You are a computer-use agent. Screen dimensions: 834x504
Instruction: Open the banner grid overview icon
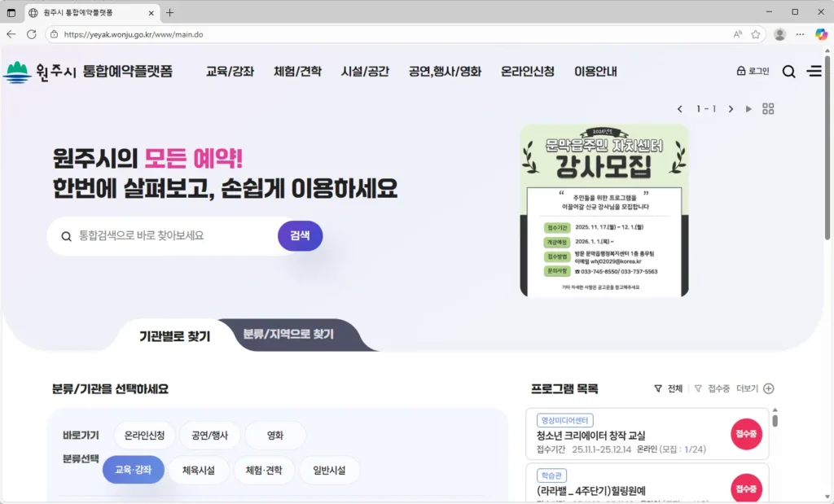click(x=768, y=108)
